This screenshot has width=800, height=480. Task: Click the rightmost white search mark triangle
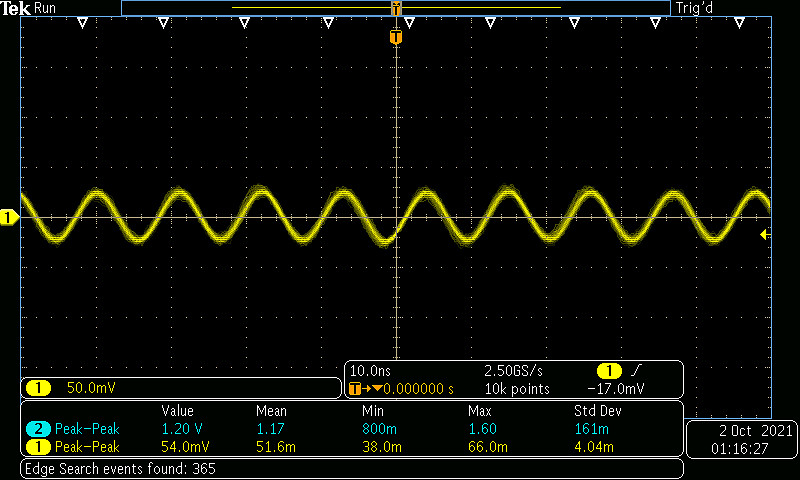(x=739, y=22)
